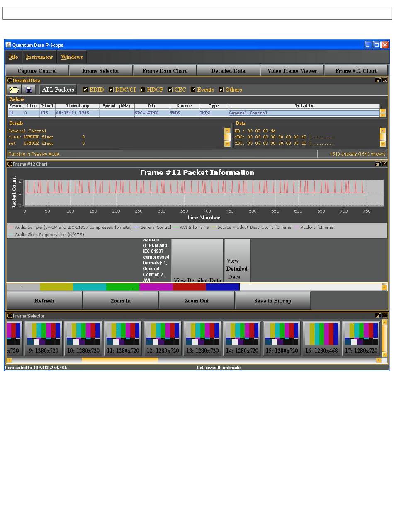Switch to Capture Control tab
The width and height of the screenshot is (394, 532).
(x=37, y=71)
